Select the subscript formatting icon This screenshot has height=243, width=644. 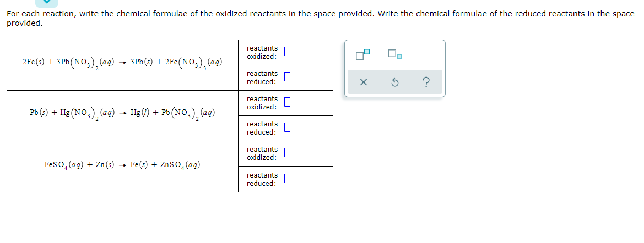[x=394, y=54]
